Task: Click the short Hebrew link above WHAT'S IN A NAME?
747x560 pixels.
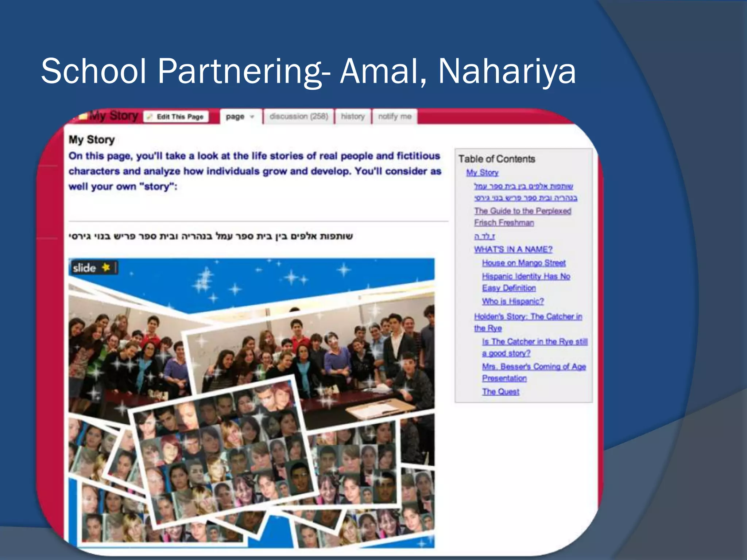Action: (x=484, y=236)
